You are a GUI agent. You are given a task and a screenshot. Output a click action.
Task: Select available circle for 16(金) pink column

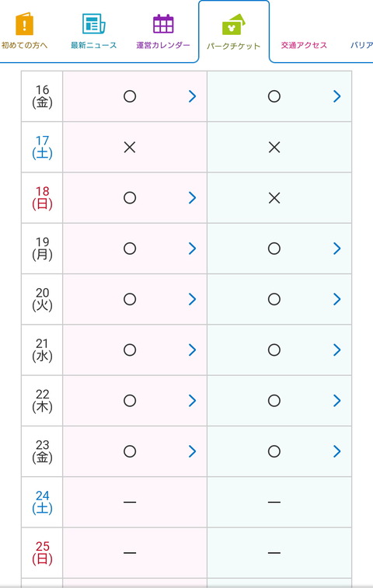(130, 96)
